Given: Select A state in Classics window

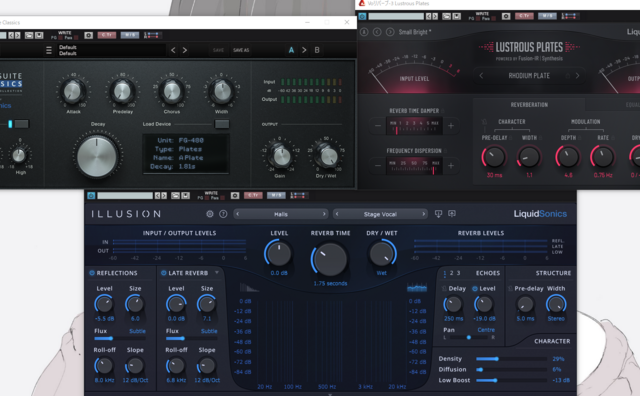Looking at the screenshot, I should (x=291, y=50).
